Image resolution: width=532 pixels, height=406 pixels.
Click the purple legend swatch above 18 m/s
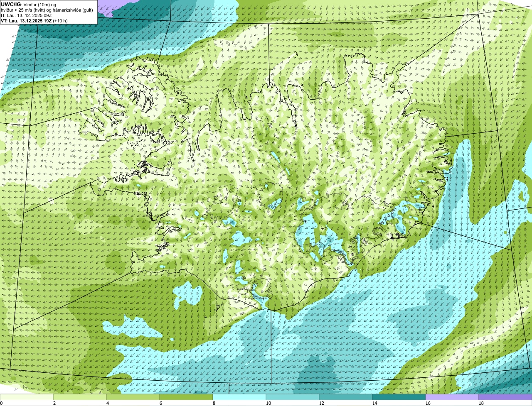pyautogui.click(x=505, y=397)
